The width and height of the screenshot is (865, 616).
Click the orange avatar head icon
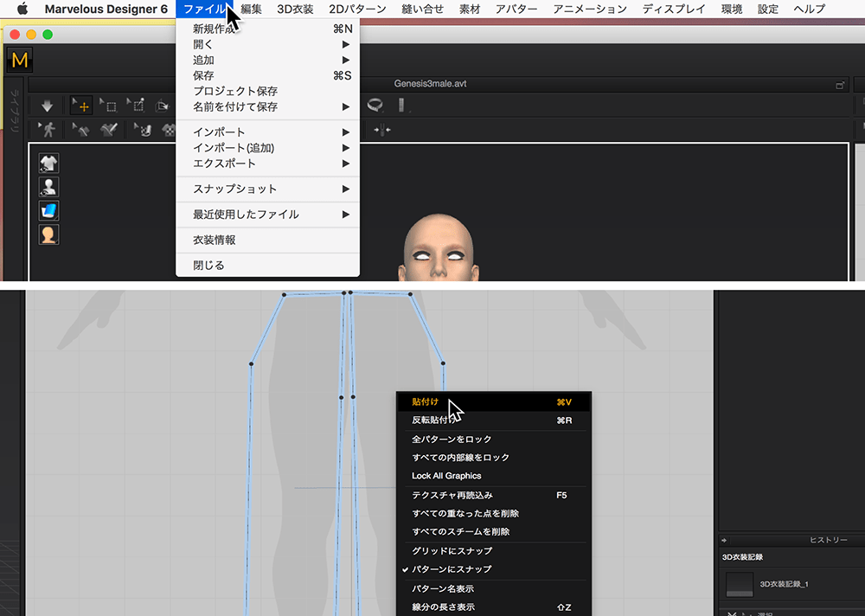[x=49, y=234]
